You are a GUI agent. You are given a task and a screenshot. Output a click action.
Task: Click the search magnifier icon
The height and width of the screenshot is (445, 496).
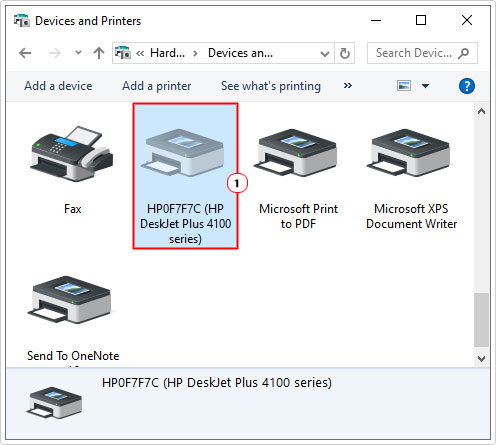pyautogui.click(x=464, y=53)
